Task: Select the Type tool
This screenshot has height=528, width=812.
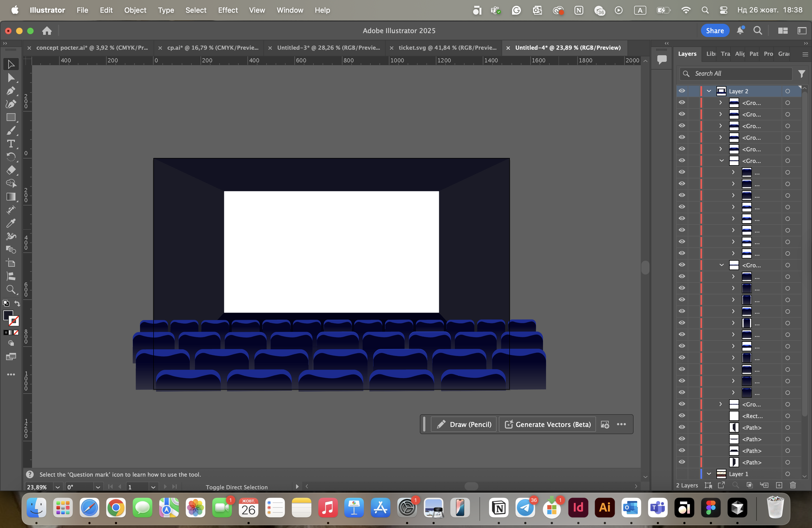Action: point(10,144)
